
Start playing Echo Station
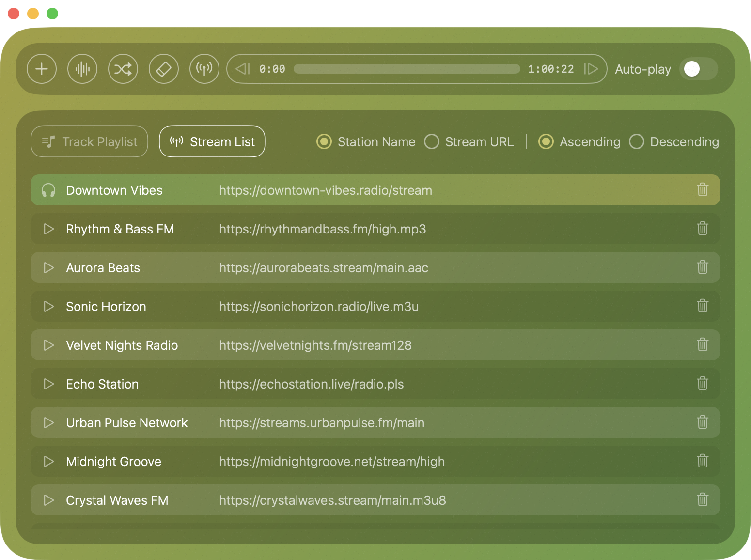(x=49, y=384)
